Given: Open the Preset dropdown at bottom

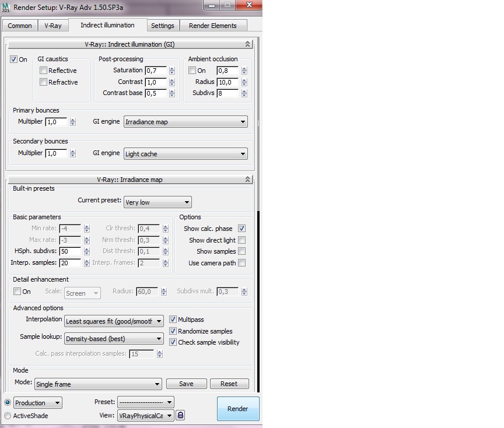Looking at the screenshot, I should pyautogui.click(x=146, y=402).
